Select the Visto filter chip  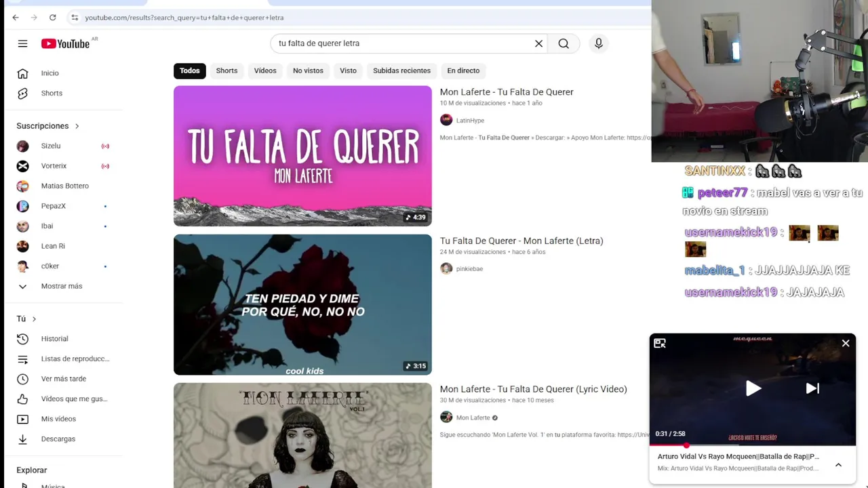[348, 70]
